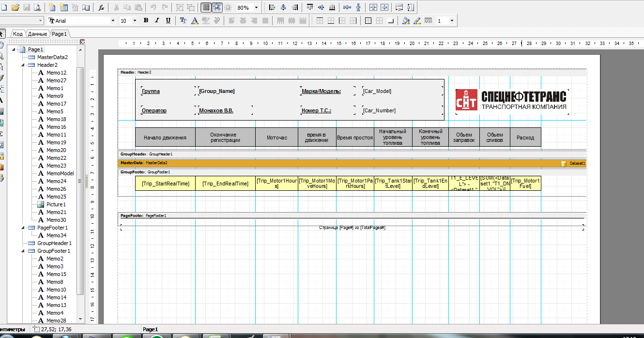Select MasterData2 in the report tree
This screenshot has height=338, width=644.
pos(52,57)
